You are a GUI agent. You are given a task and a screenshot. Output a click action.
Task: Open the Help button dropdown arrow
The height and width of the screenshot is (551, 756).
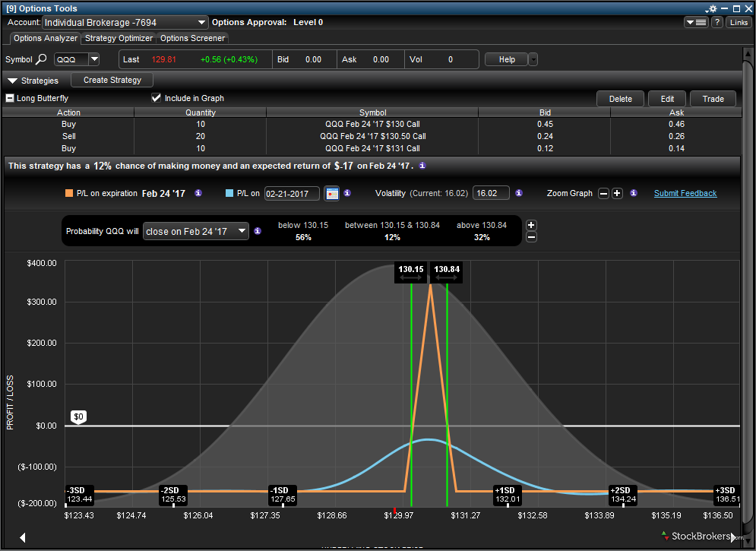coord(533,59)
